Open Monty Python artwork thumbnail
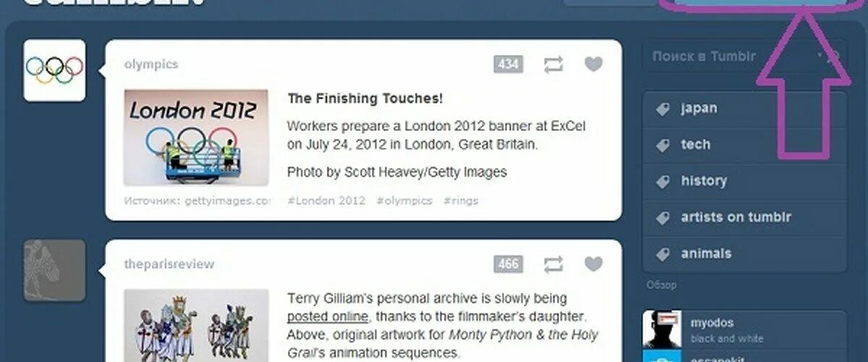Screen dimensions: 868x362 [196, 326]
